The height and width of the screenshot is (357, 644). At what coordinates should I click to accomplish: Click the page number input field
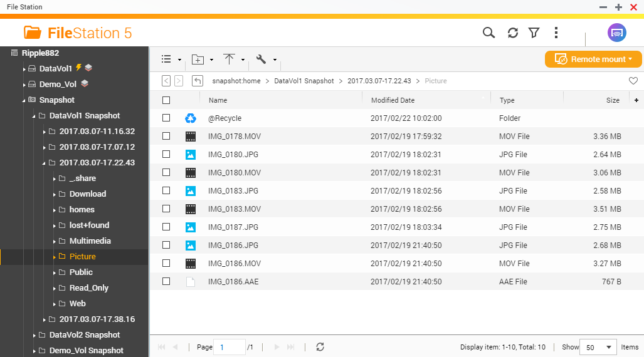coord(229,347)
